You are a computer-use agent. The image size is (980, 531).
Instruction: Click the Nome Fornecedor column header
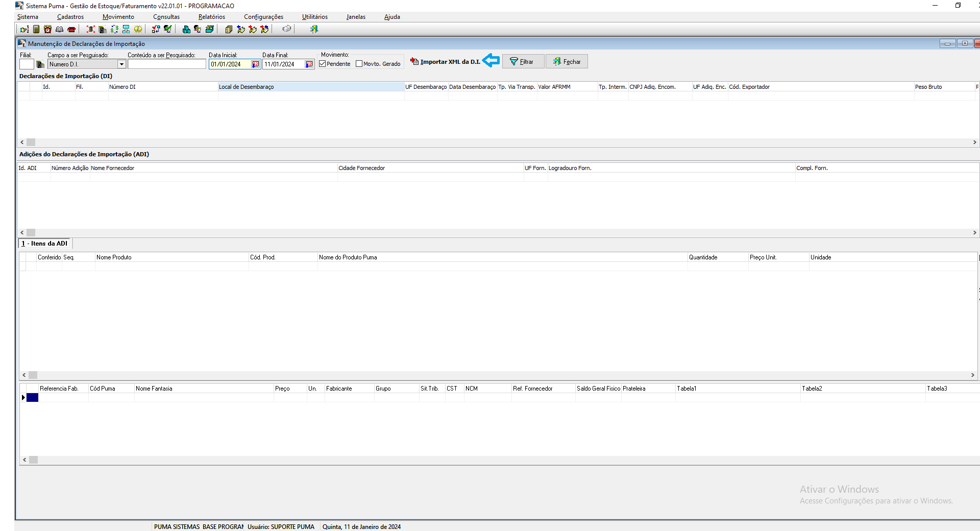click(213, 168)
